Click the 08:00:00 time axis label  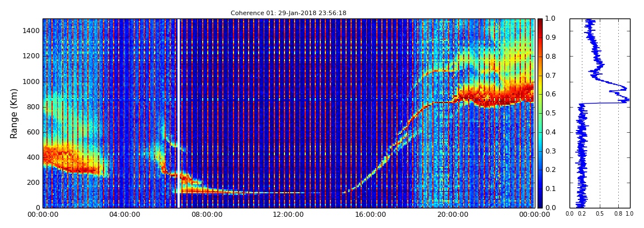click(206, 215)
